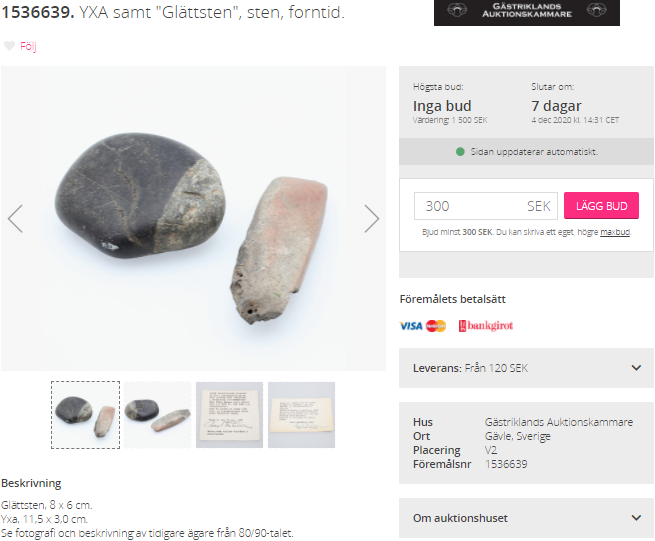Image resolution: width=655 pixels, height=541 pixels.
Task: Click the Bankgirot payment logo
Action: point(486,326)
